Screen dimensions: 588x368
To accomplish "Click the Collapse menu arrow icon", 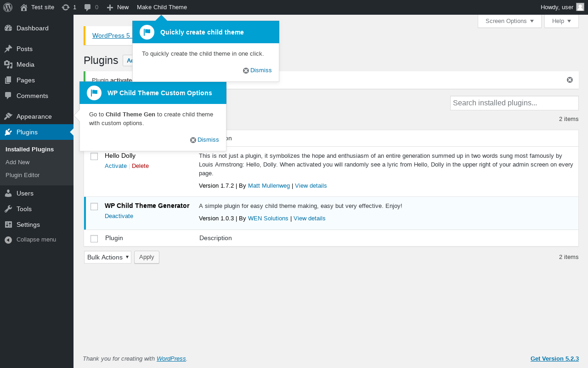I will 8,240.
